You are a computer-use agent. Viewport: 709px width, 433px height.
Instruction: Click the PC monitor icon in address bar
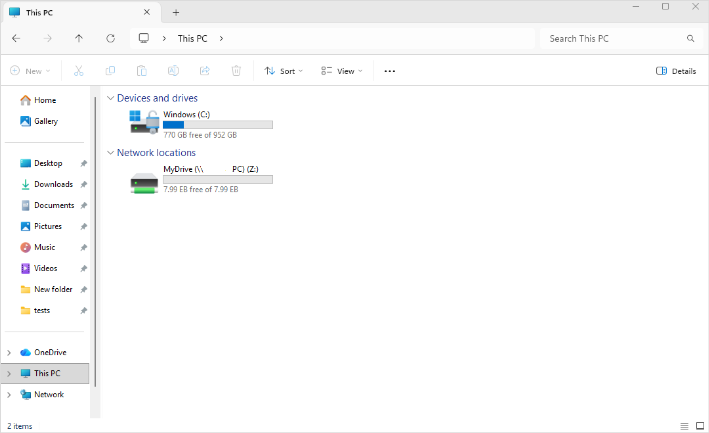(x=144, y=38)
